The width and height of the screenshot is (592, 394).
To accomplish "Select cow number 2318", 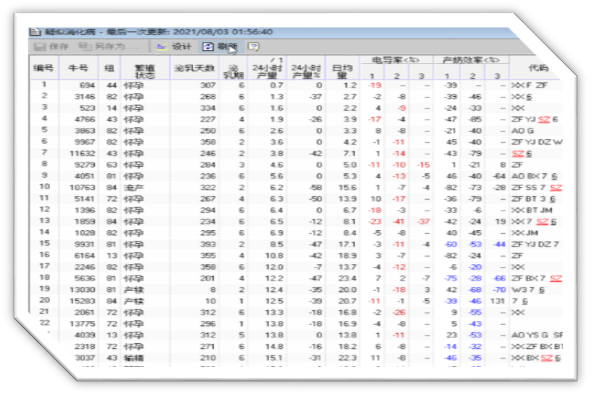I will (85, 346).
